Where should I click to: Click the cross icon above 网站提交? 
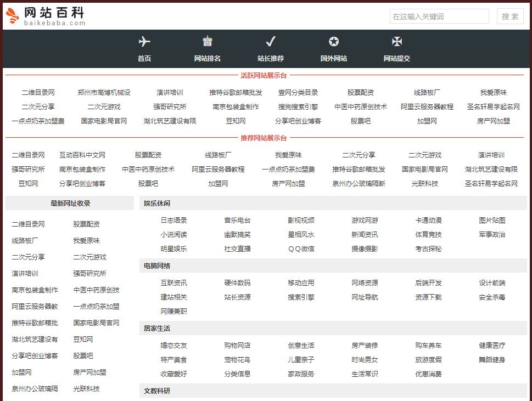[396, 41]
